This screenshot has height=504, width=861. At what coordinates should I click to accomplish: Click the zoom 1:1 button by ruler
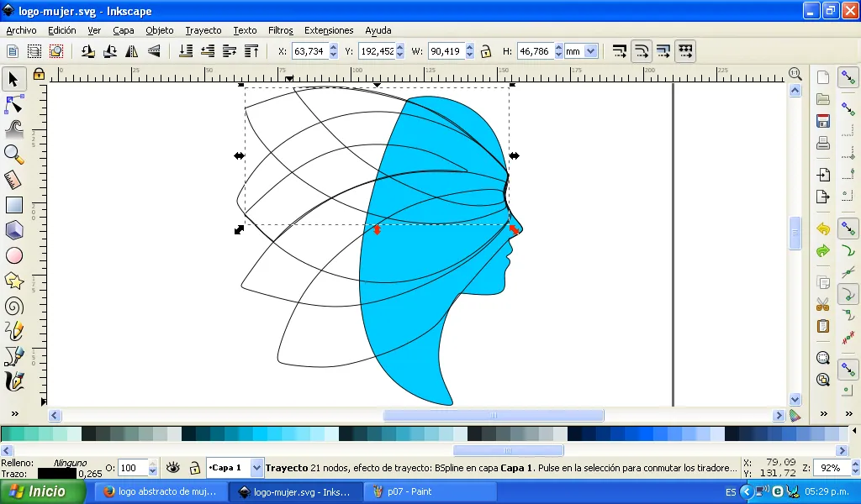coord(795,73)
